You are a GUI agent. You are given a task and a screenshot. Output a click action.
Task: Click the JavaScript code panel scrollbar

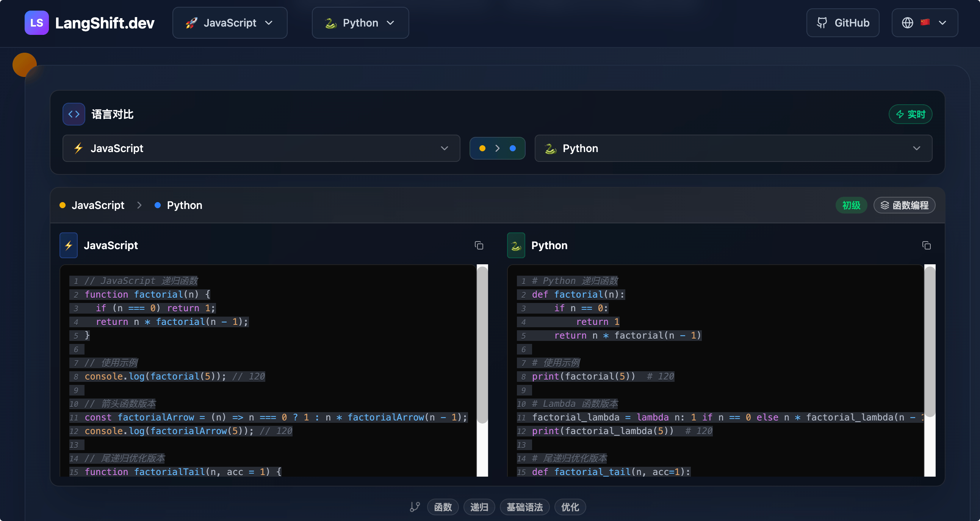tap(482, 344)
